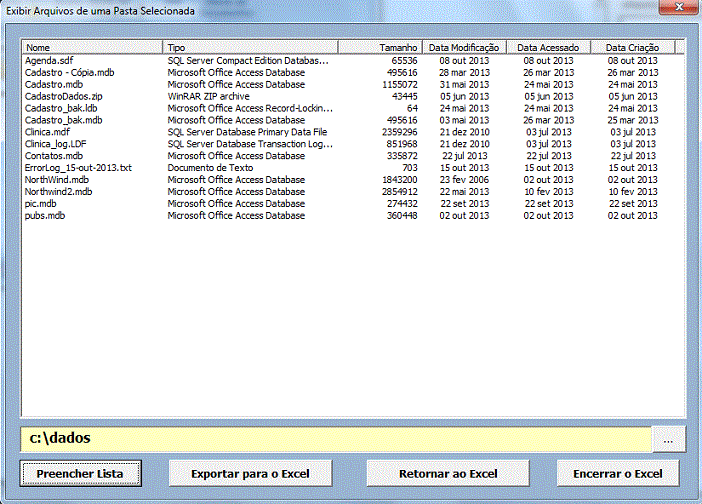
Task: Click the c:\dados folder path field
Action: [x=336, y=439]
